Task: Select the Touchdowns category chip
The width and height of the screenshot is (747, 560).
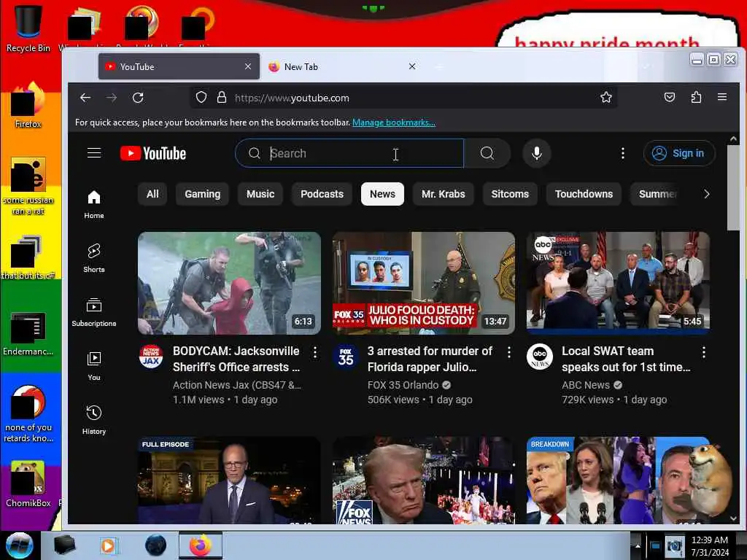Action: point(584,194)
